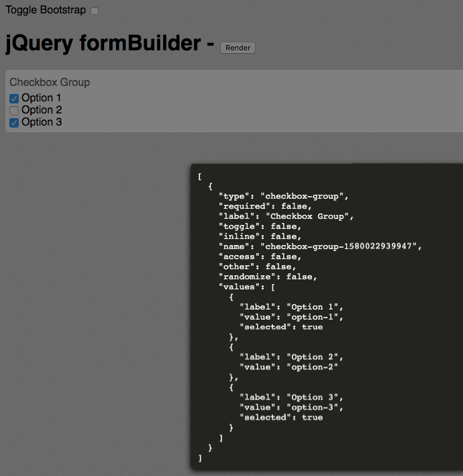Click the Option 2 label text
463x476 pixels.
[42, 109]
